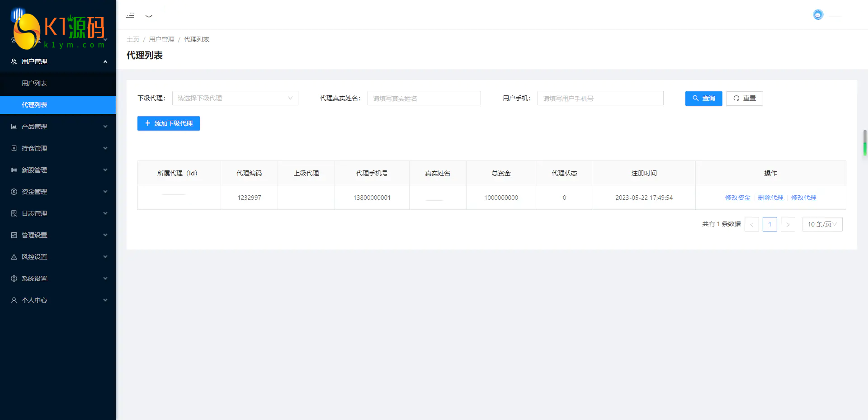Click the user avatar icon top right

click(x=818, y=15)
